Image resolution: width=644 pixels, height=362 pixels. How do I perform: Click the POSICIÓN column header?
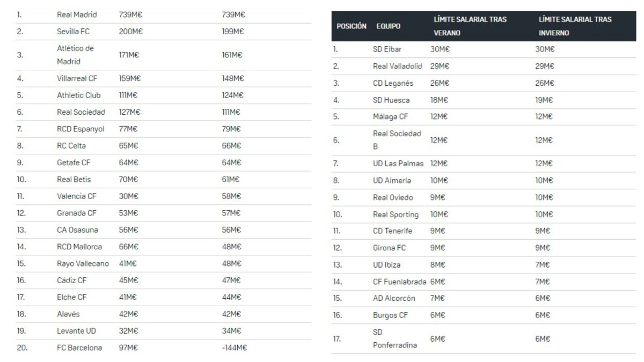click(x=352, y=26)
